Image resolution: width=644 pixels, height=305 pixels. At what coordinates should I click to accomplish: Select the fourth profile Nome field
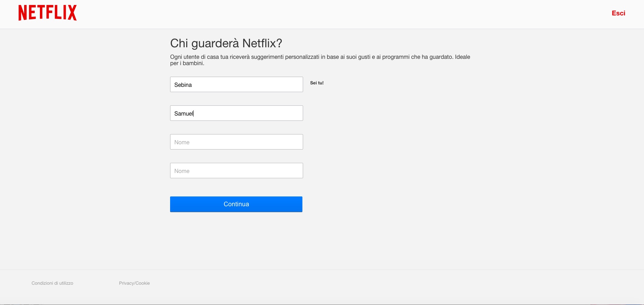236,171
